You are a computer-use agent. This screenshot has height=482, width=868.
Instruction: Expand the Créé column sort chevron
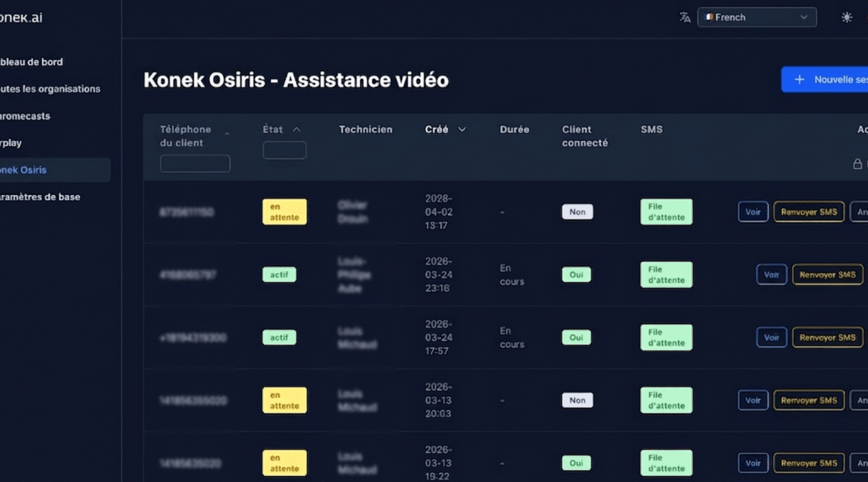tap(461, 129)
